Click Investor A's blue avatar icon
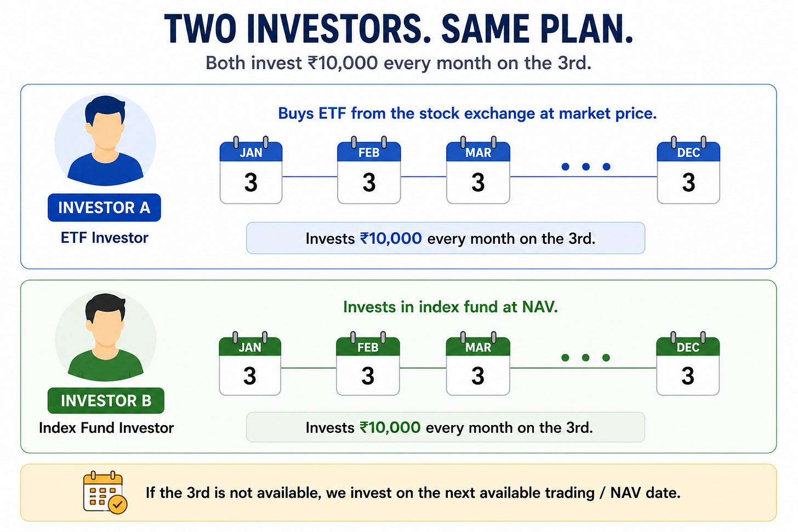Screen dimensions: 798x532 click(x=105, y=140)
